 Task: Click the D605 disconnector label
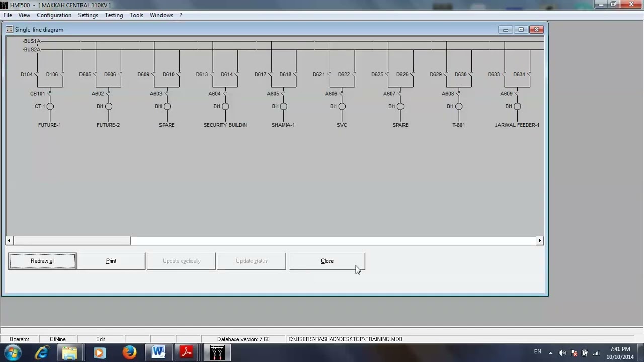point(85,74)
